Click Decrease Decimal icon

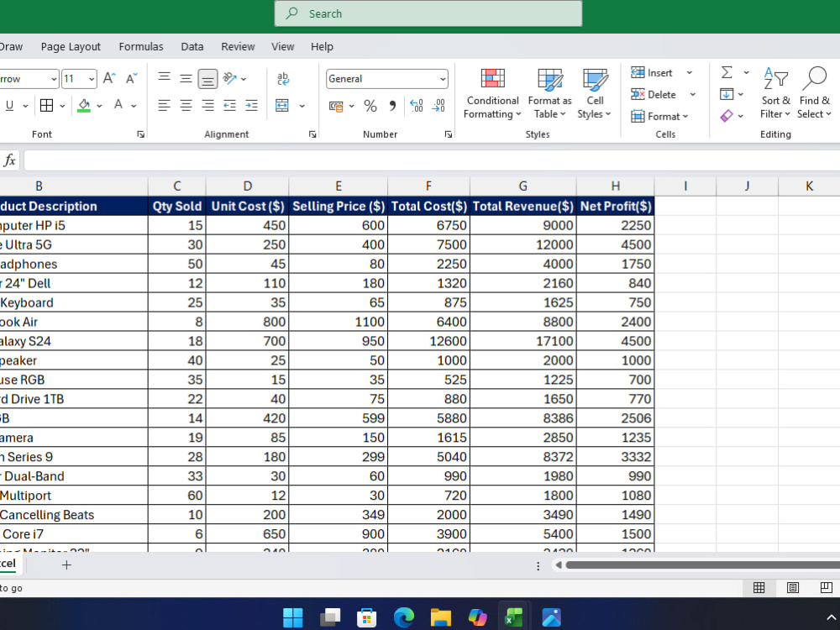438,106
